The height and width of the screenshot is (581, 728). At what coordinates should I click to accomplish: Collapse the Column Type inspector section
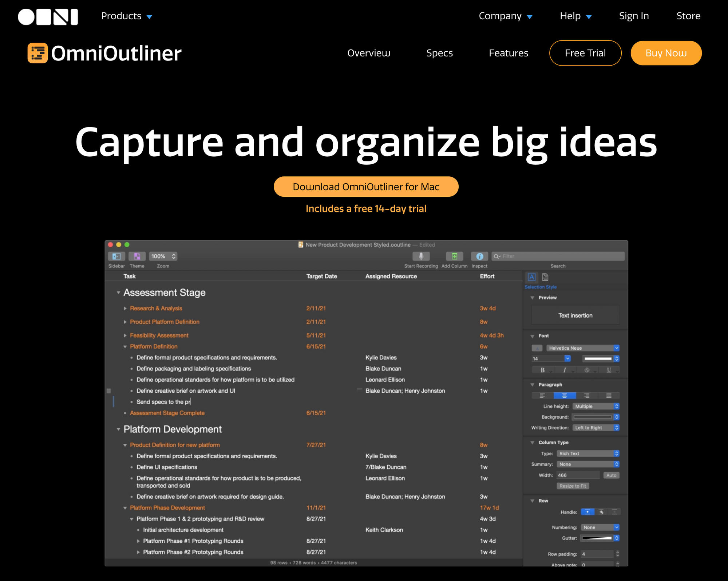pyautogui.click(x=532, y=443)
